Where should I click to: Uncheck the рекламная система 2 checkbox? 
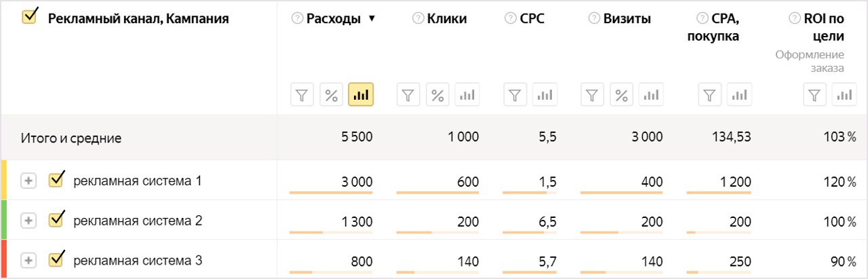[56, 219]
